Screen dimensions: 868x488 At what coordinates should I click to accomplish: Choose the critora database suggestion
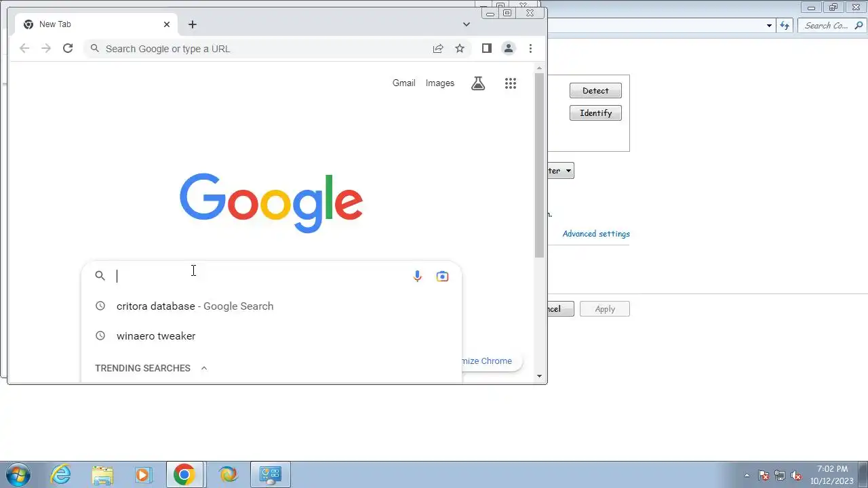(271, 306)
